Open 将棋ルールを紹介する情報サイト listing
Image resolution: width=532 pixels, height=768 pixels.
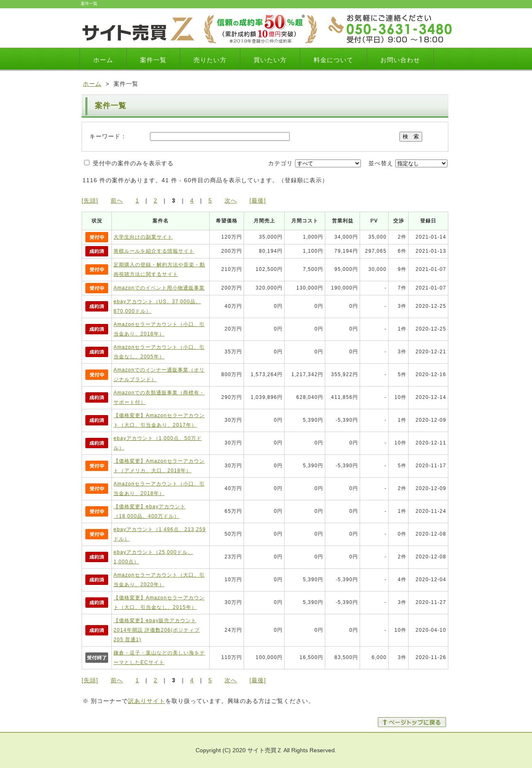tap(154, 251)
